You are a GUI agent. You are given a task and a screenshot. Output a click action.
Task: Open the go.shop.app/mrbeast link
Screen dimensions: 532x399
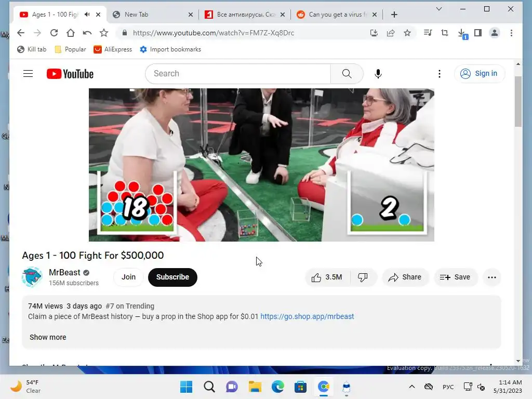[307, 316]
